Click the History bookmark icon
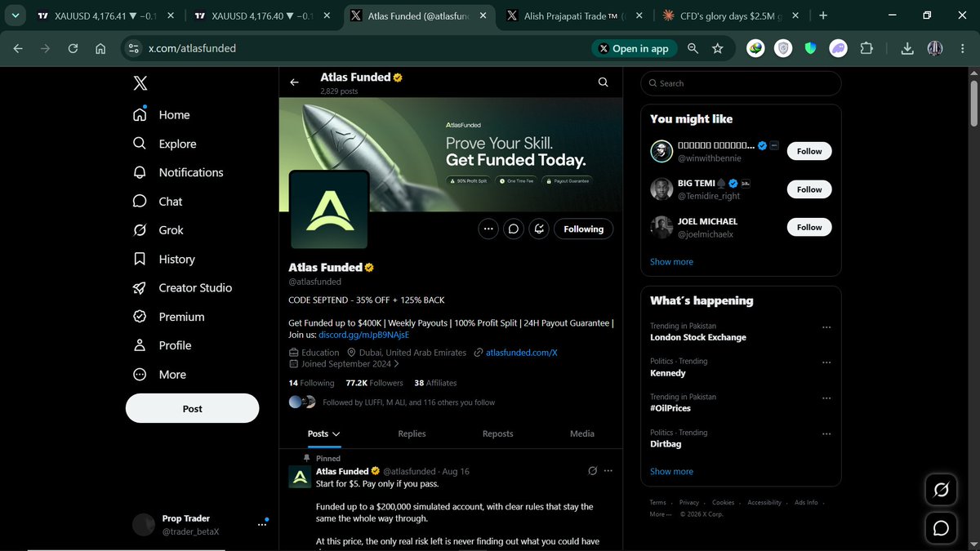The height and width of the screenshot is (551, 980). coord(140,259)
